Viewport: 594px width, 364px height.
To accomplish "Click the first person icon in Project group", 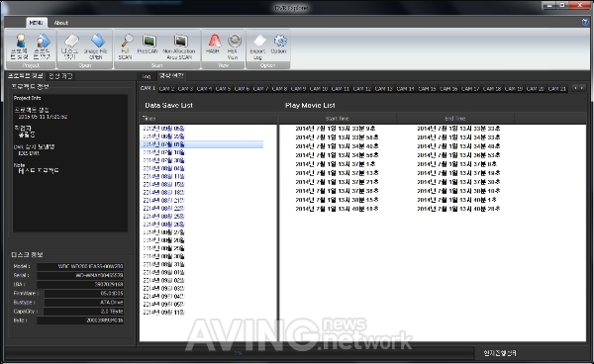I will 20,46.
